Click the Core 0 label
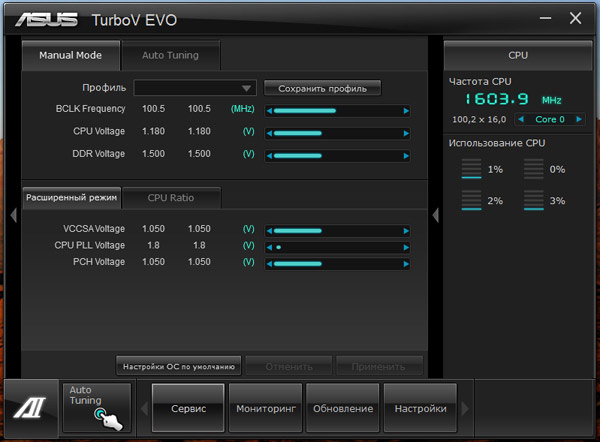 pos(550,119)
